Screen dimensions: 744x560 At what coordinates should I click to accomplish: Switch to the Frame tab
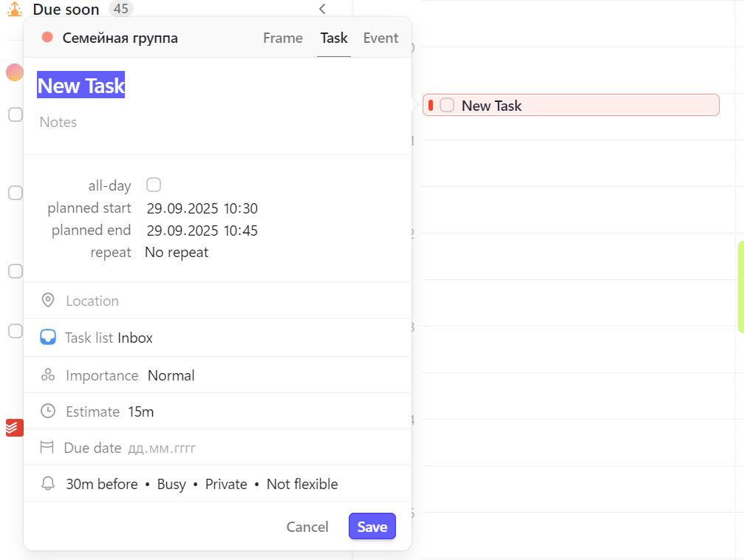click(283, 38)
